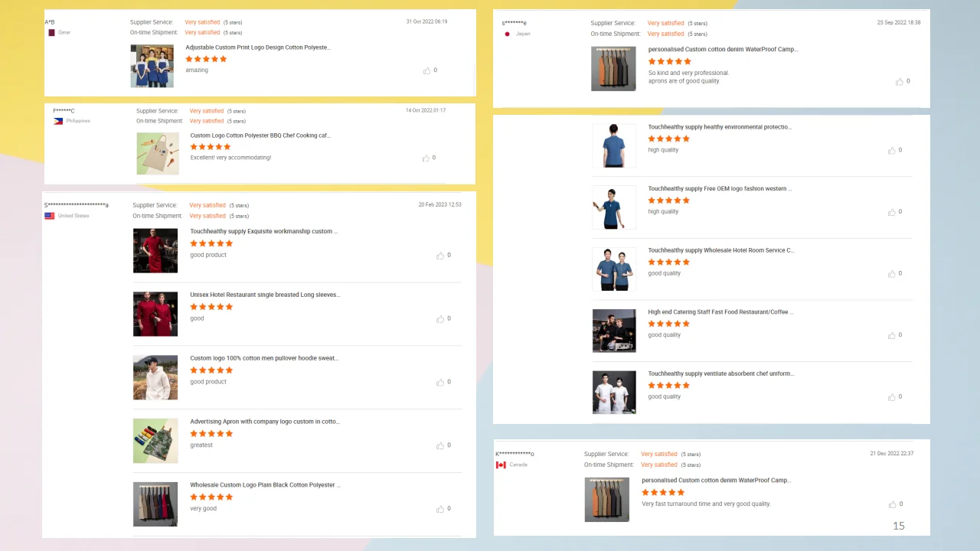Viewport: 980px width, 551px height.
Task: Give a helpful vote to the 'greatest' apron review
Action: [440, 445]
